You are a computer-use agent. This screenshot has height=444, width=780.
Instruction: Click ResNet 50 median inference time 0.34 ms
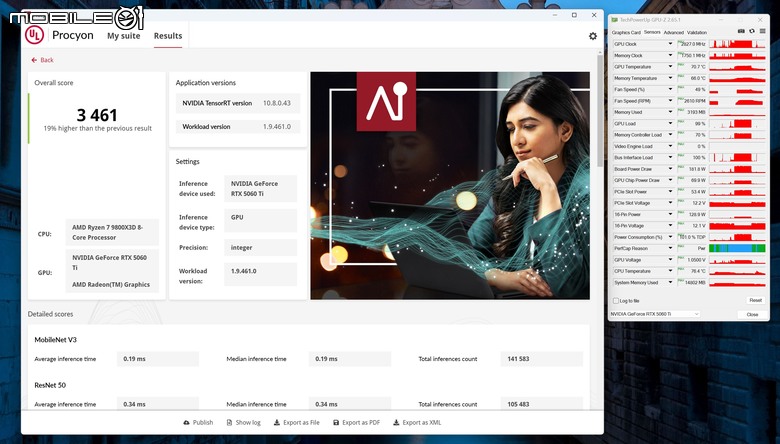[x=350, y=404]
